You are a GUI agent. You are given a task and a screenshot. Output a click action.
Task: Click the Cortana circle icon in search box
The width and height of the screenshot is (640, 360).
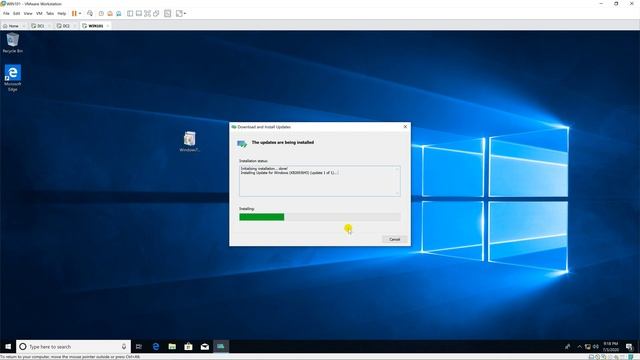pyautogui.click(x=23, y=347)
